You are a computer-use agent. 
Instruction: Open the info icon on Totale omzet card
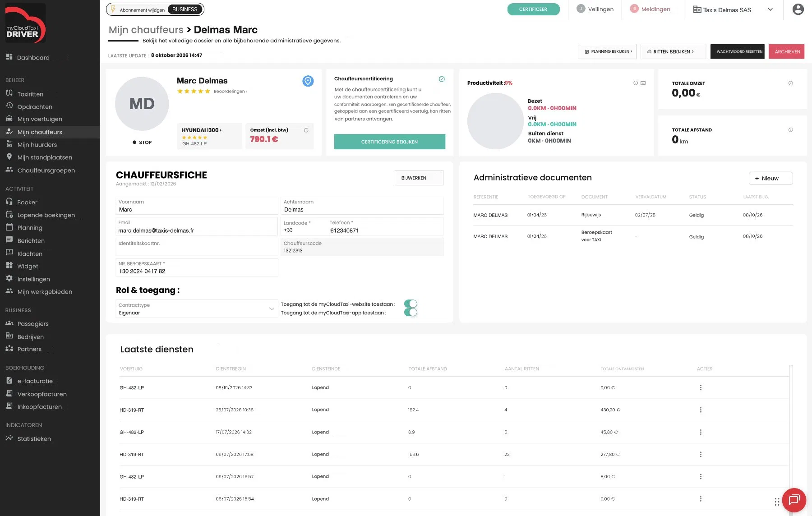(x=790, y=83)
